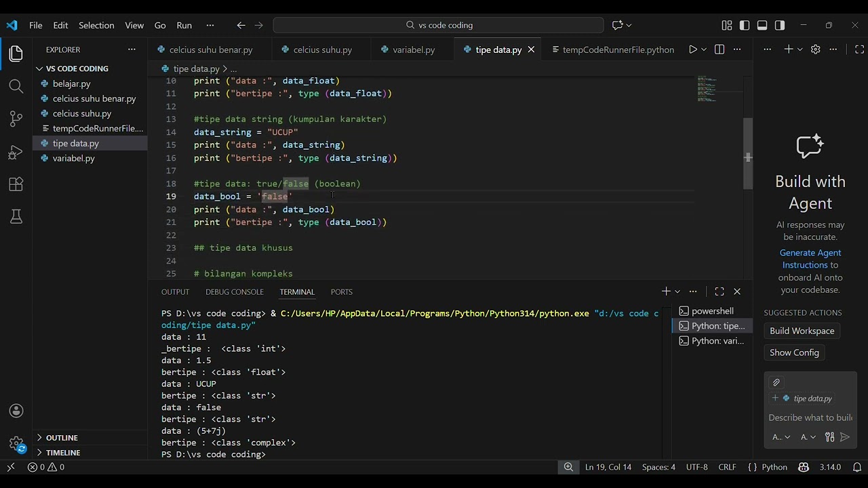The width and height of the screenshot is (868, 488).
Task: Go forward with the navigation arrow
Action: (x=258, y=25)
